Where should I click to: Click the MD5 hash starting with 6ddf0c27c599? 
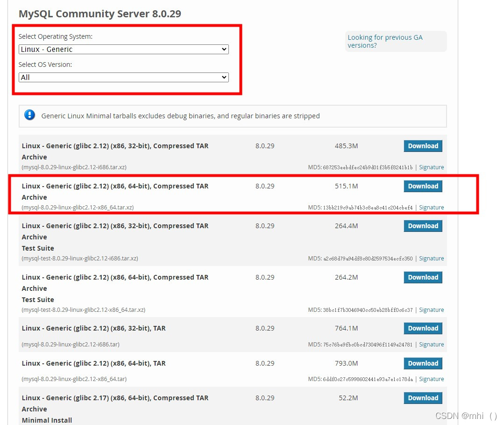click(x=368, y=379)
